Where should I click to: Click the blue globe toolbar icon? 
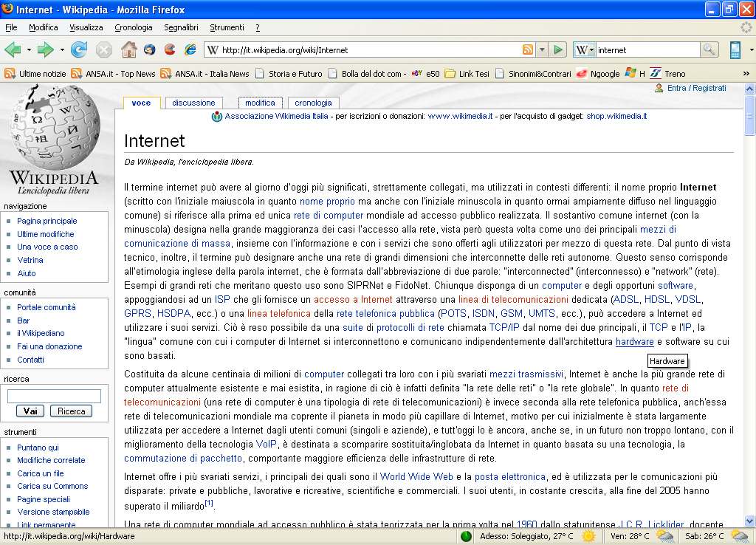[x=149, y=49]
